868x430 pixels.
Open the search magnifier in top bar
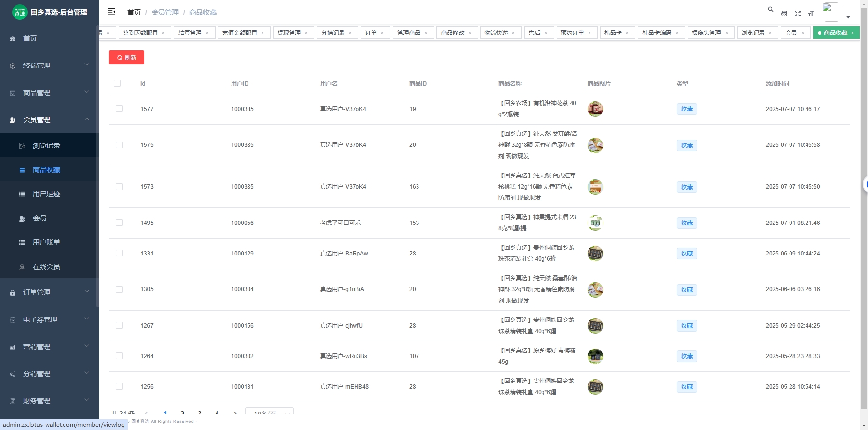click(x=770, y=10)
